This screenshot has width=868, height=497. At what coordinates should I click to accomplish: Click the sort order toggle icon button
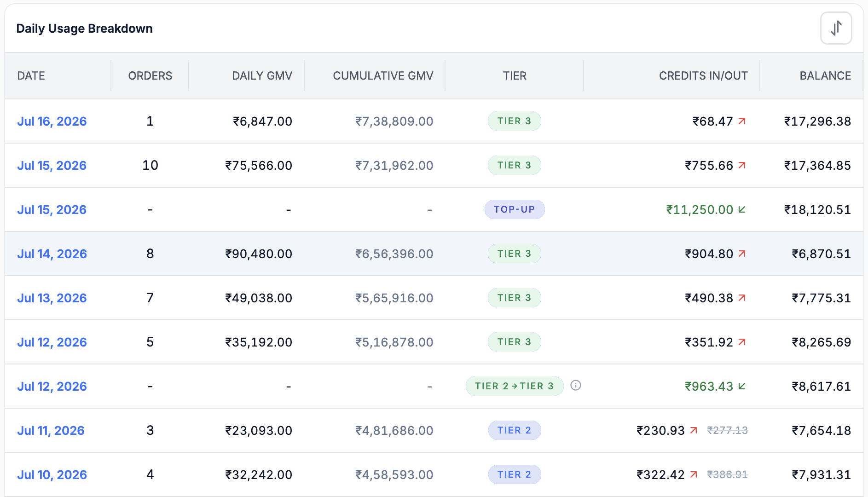coord(836,28)
